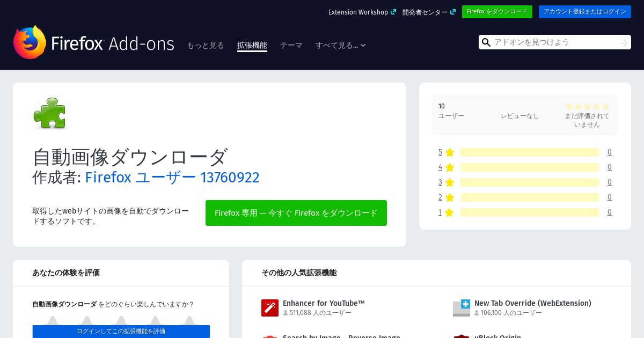This screenshot has width=644, height=338.
Task: Click the star in the 2-star row
Action: [x=450, y=197]
